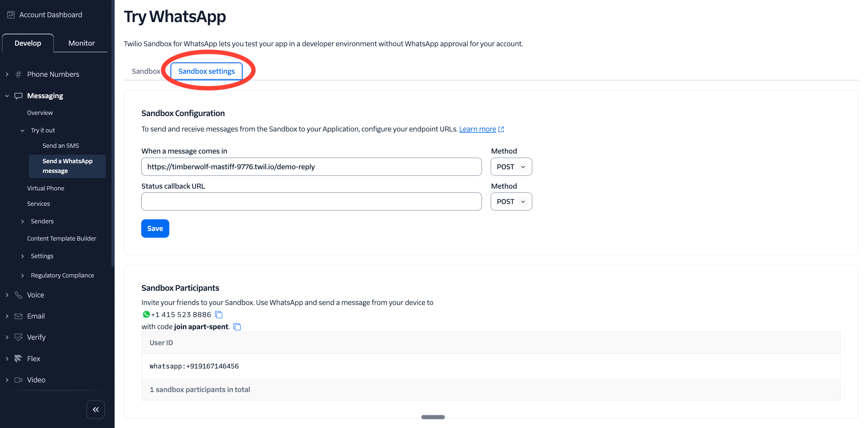Viewport: 868px width, 428px height.
Task: Click the Video camera icon
Action: tap(18, 380)
